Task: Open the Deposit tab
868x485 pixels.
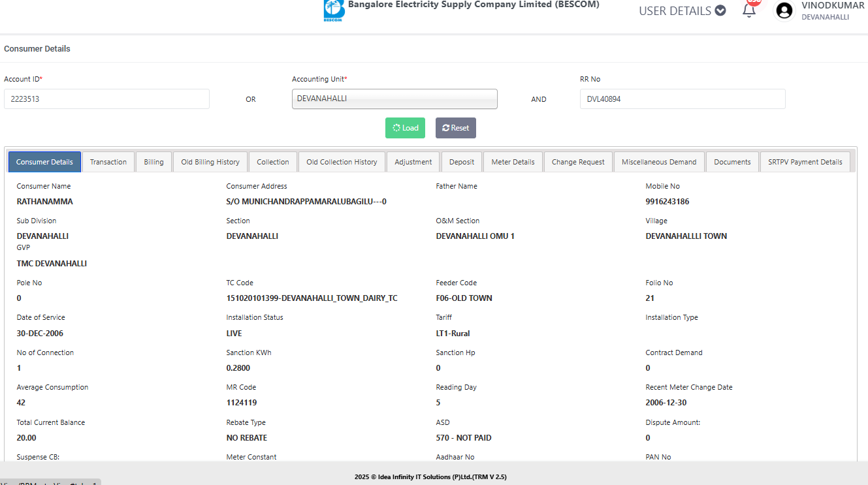Action: 461,162
